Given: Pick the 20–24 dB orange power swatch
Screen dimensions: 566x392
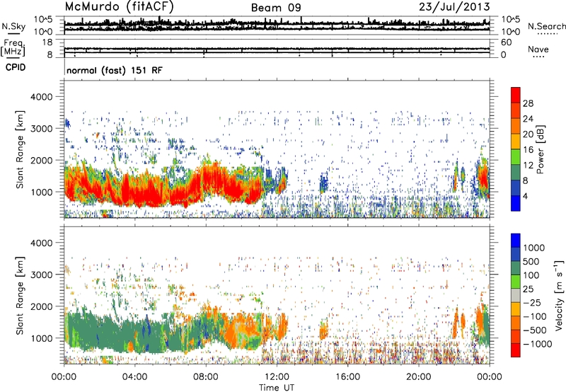Looking at the screenshot, I should click(516, 126).
